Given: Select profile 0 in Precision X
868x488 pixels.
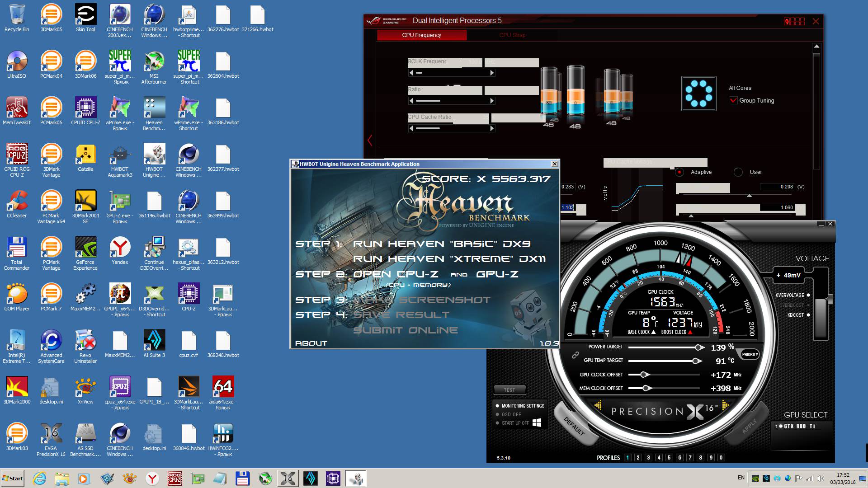Looking at the screenshot, I should 721,457.
